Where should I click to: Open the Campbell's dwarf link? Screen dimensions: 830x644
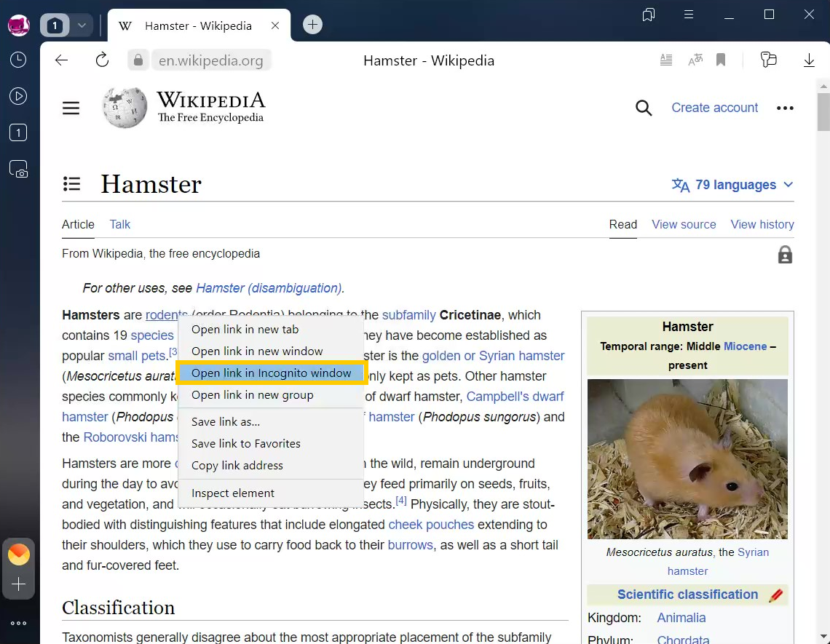(x=515, y=397)
